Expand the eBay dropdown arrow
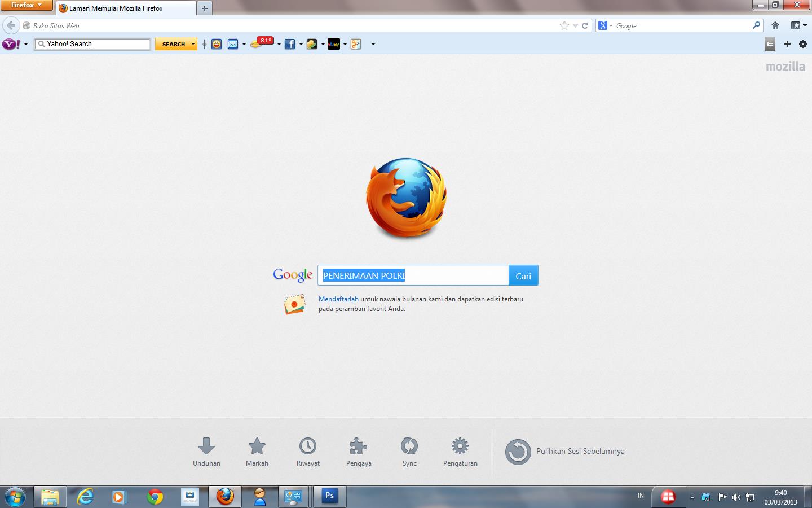The height and width of the screenshot is (508, 812). click(x=345, y=44)
